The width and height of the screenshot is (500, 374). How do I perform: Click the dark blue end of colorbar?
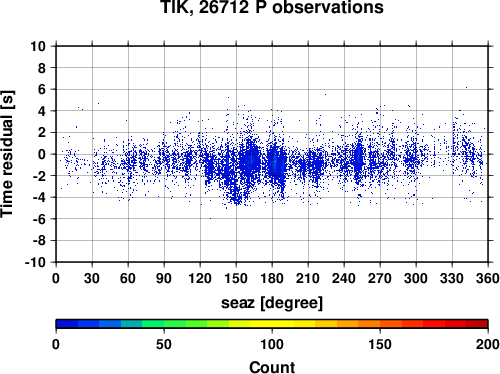coord(67,324)
